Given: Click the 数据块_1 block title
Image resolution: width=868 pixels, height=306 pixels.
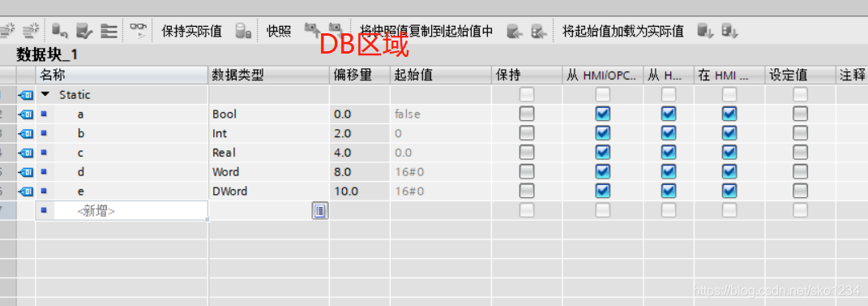Looking at the screenshot, I should (x=47, y=55).
